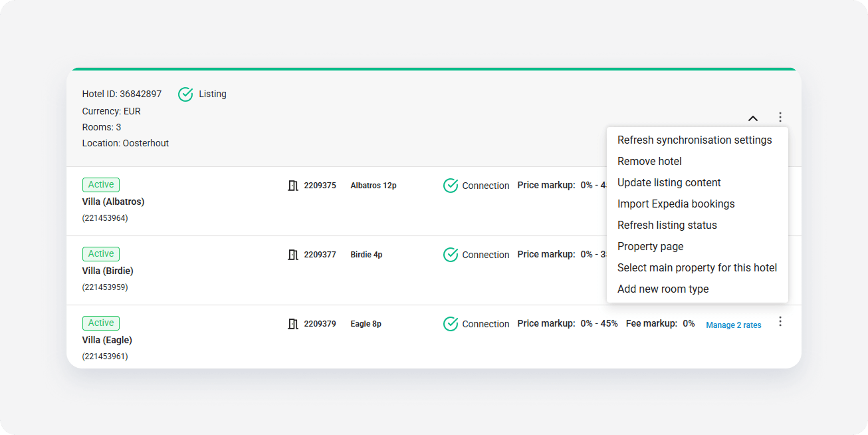
Task: Click the Active badge on Villa (Albatros)
Action: pos(101,185)
